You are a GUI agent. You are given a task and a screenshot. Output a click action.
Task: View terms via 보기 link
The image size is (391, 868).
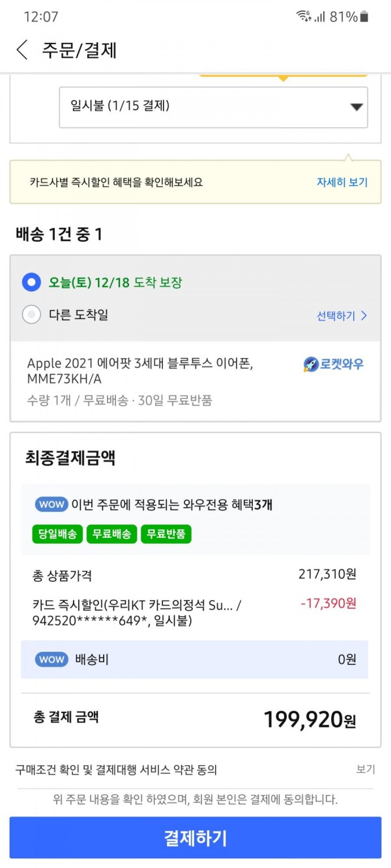coord(366,769)
